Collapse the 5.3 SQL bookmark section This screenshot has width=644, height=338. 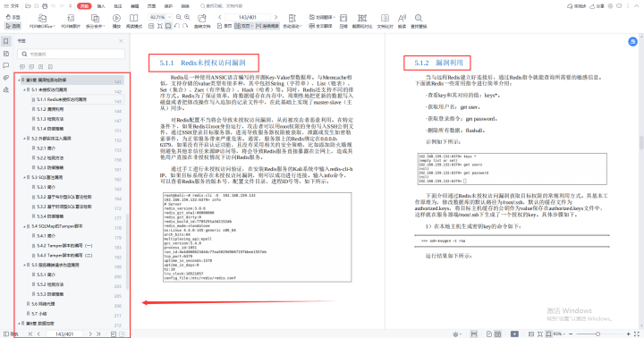click(x=24, y=177)
